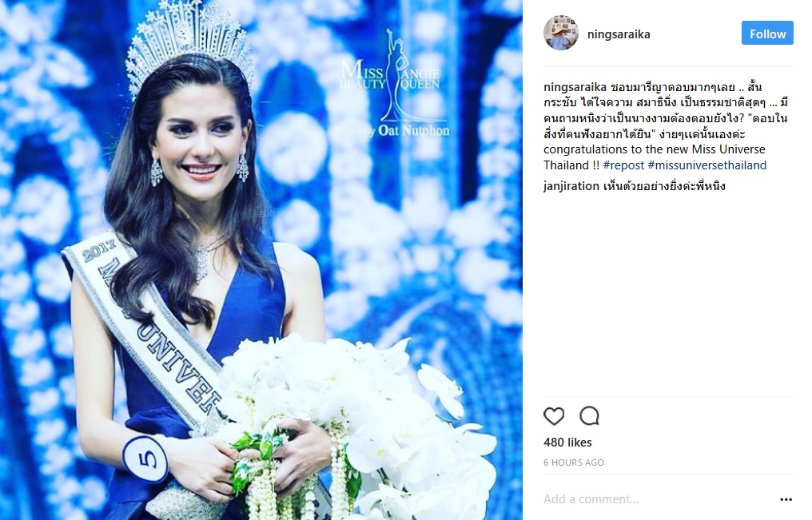Click the Follow button
The image size is (812, 520).
[767, 33]
